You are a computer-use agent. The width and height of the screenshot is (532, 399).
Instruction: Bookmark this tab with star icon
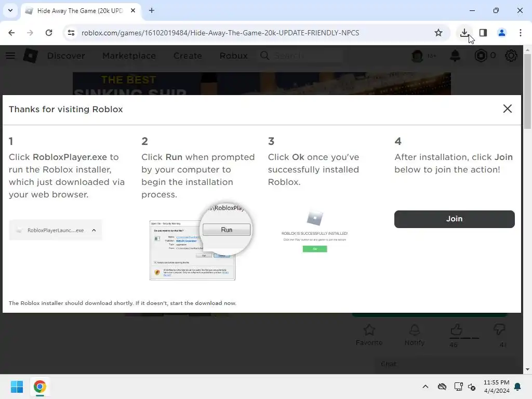point(438,33)
